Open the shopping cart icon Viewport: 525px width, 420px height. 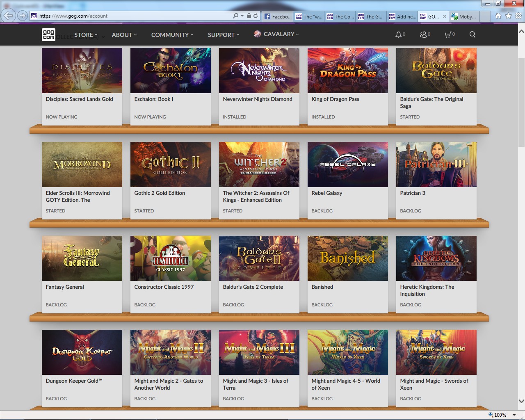448,35
